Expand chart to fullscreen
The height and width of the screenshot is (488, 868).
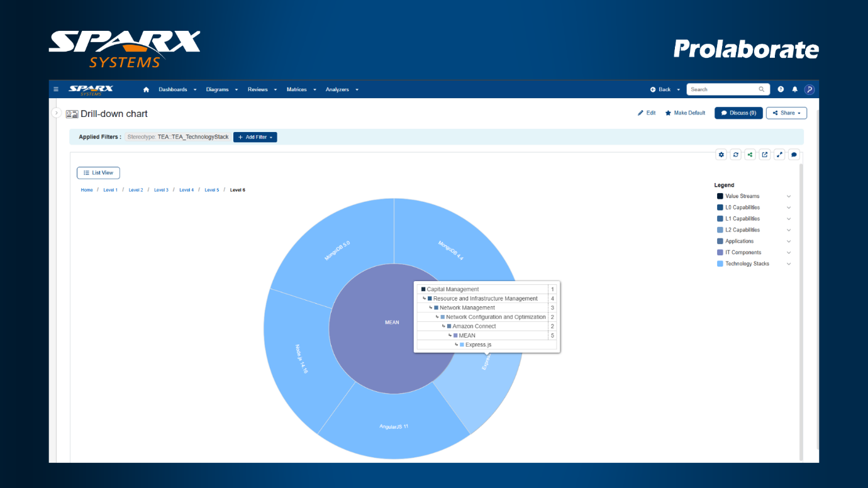(779, 155)
